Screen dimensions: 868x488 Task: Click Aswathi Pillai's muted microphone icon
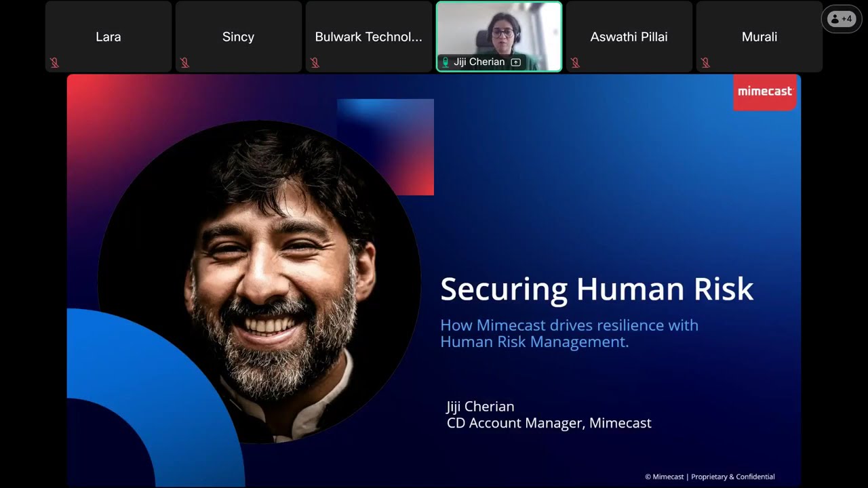coord(575,63)
